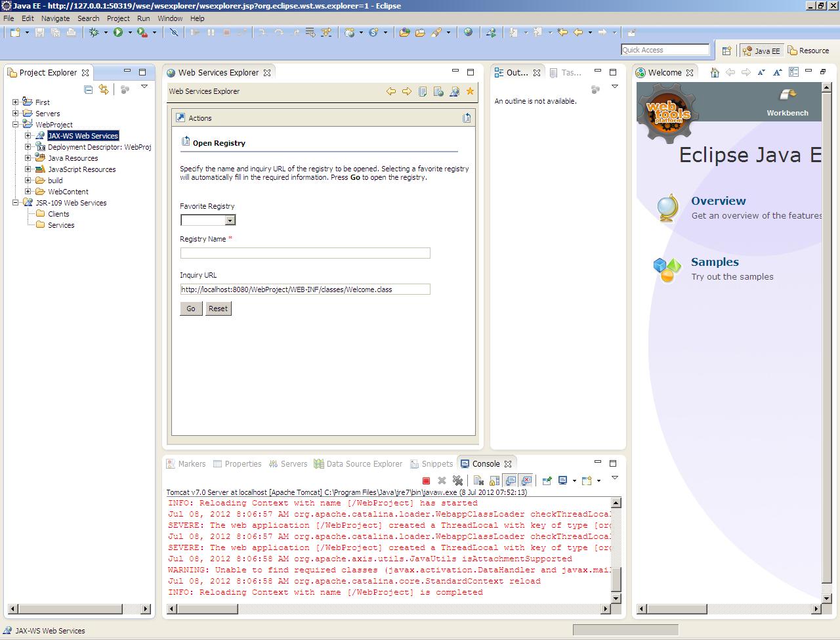Click the Favorites star icon
Screen dimensions: 840x640
470,91
